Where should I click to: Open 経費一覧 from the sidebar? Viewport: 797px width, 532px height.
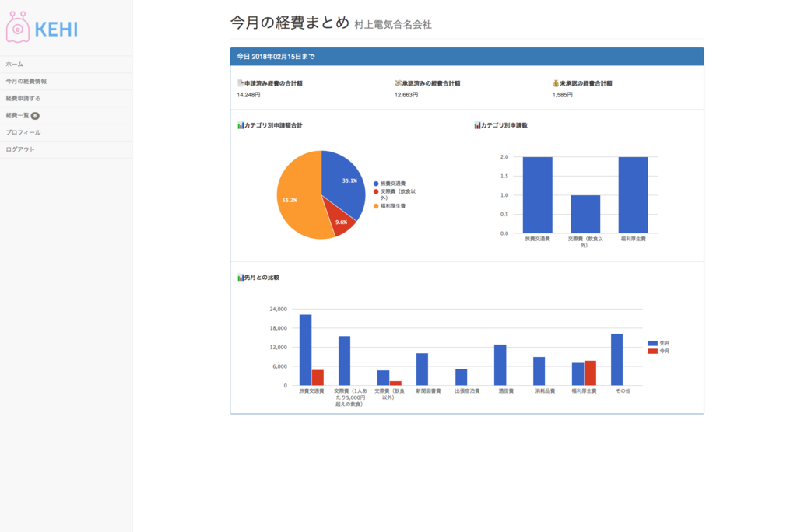66,116
